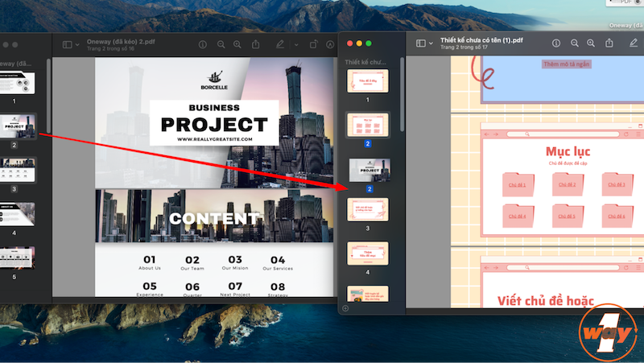Viewport: 644px width, 363px height.
Task: Share the Oneway PDF document
Action: [x=255, y=44]
